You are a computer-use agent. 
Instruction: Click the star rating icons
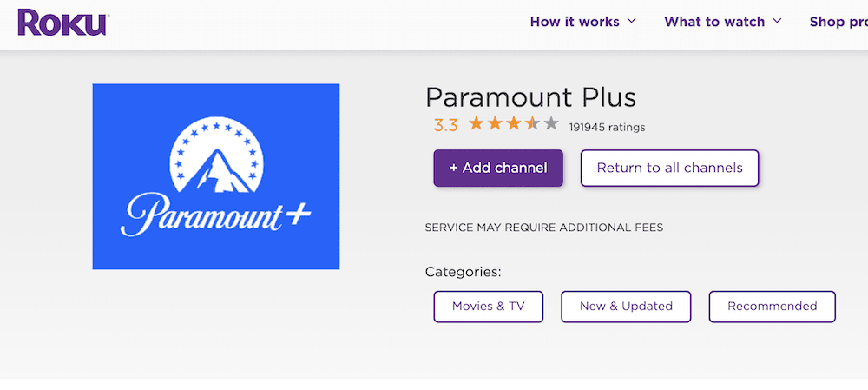514,123
